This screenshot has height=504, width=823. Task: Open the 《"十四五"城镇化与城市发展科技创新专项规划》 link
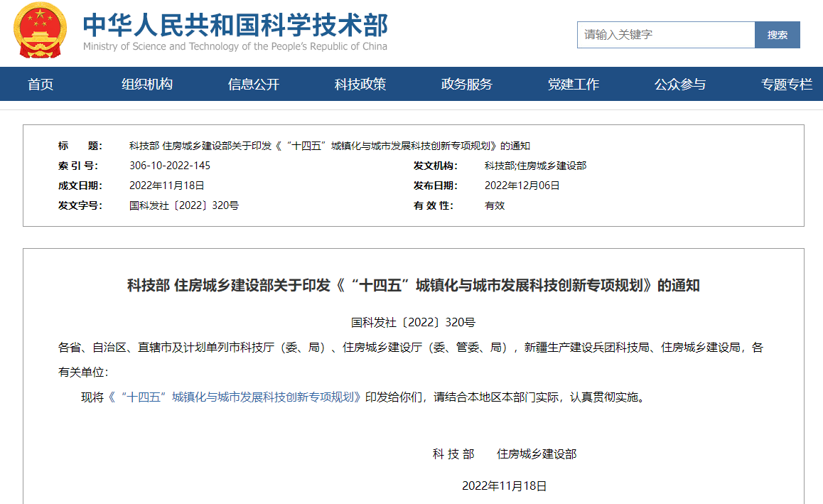pos(234,397)
